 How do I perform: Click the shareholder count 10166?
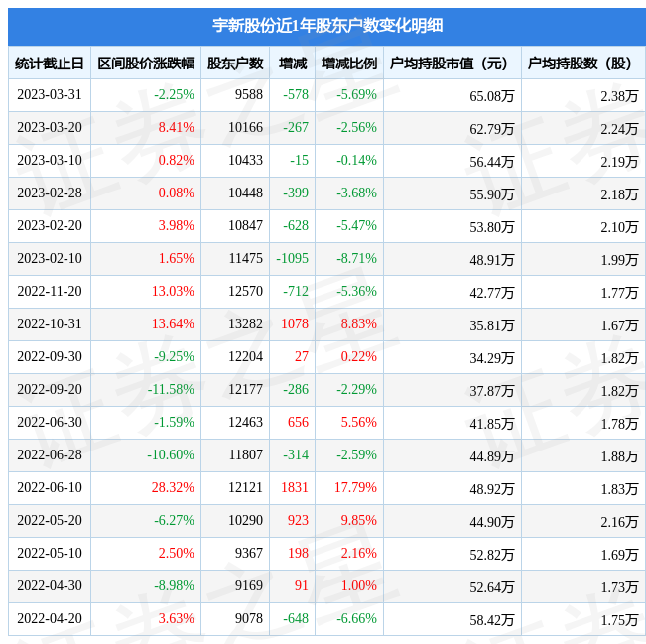pyautogui.click(x=245, y=127)
